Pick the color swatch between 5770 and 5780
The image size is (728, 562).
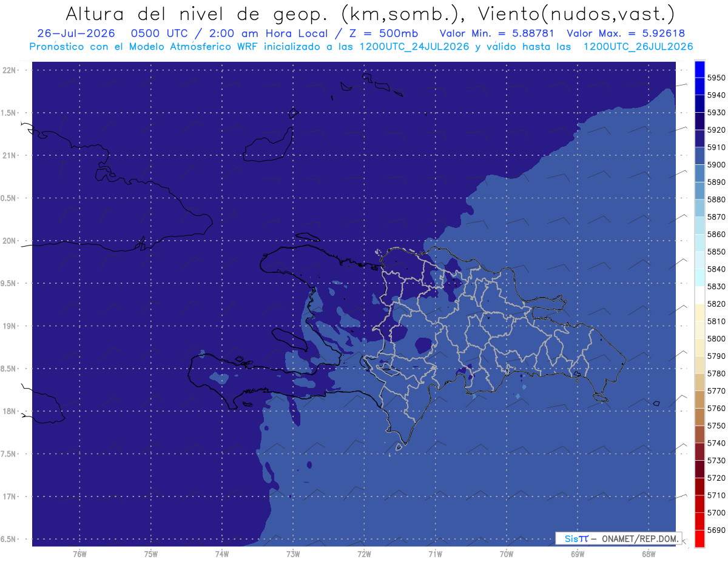coord(699,382)
